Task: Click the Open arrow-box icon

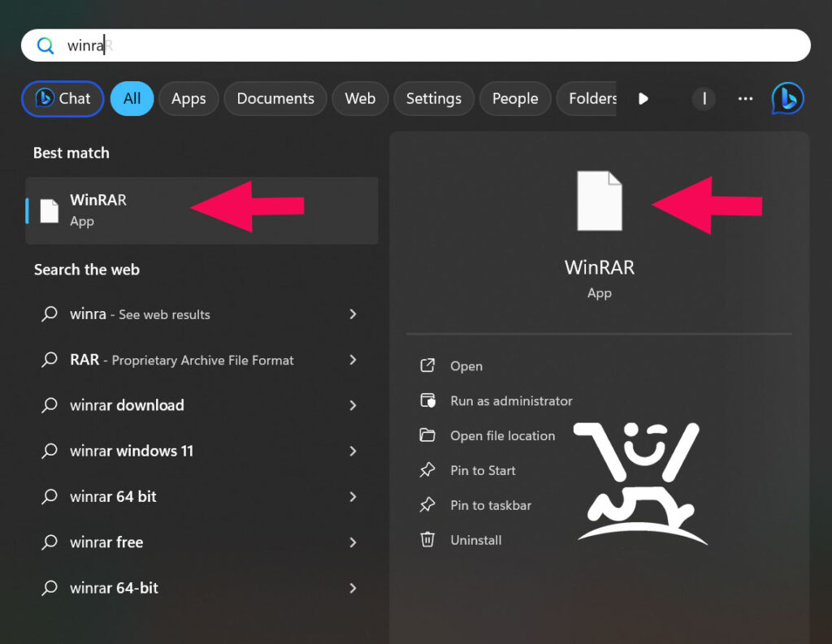Action: pos(427,365)
